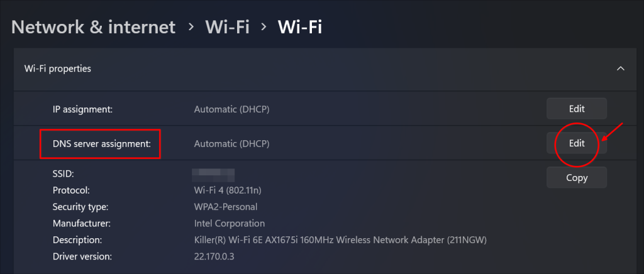
Task: Select the DNS Automatic (DHCP) value
Action: [x=231, y=144]
